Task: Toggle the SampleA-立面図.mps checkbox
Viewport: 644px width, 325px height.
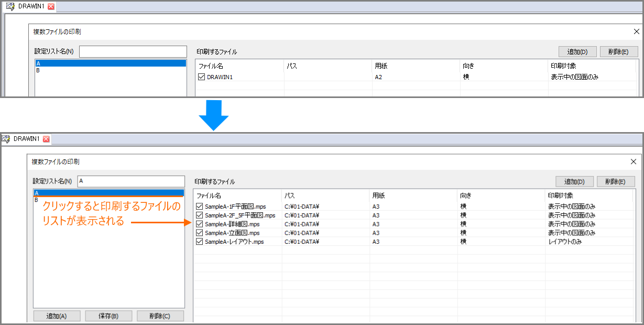Action: (x=200, y=233)
